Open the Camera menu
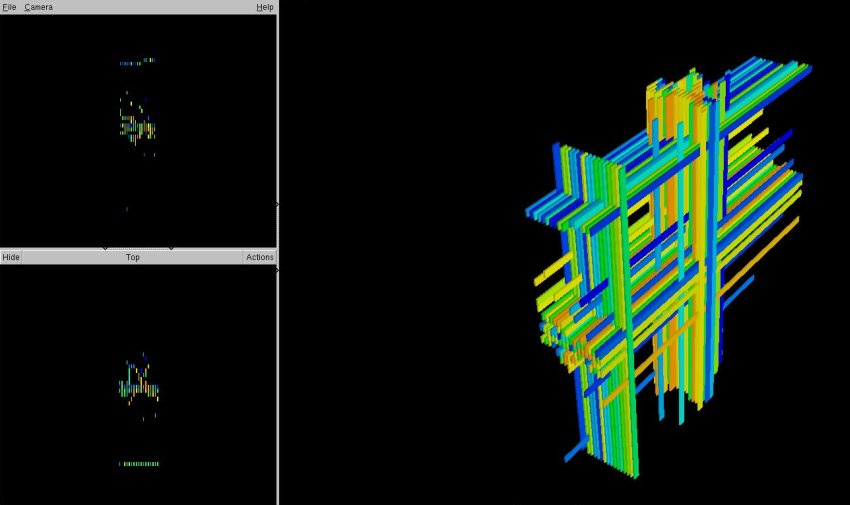 (x=39, y=7)
